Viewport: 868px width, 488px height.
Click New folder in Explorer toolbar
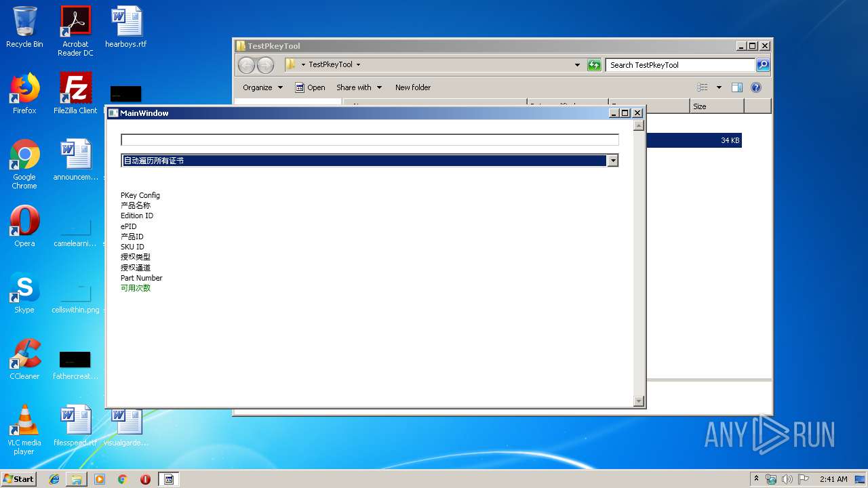coord(413,87)
